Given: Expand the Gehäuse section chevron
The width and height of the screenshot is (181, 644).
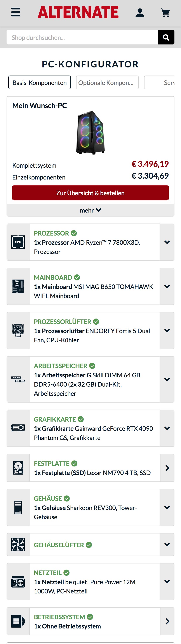Looking at the screenshot, I should pos(167,507).
